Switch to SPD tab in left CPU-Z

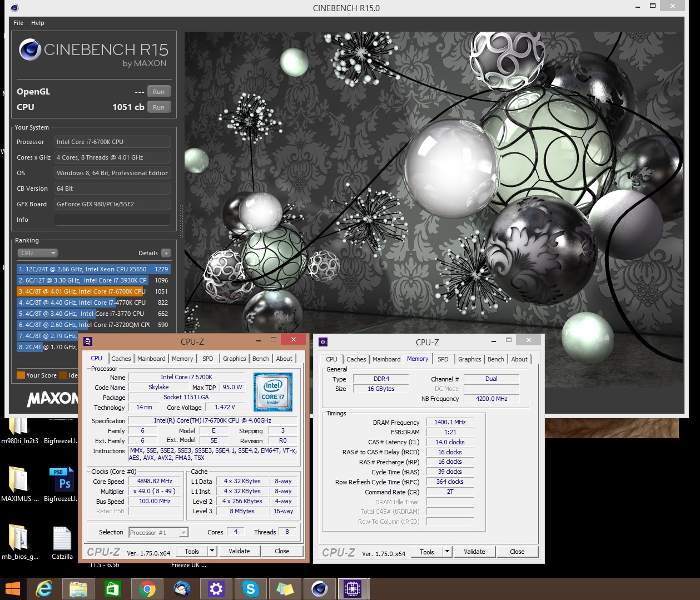pos(208,359)
